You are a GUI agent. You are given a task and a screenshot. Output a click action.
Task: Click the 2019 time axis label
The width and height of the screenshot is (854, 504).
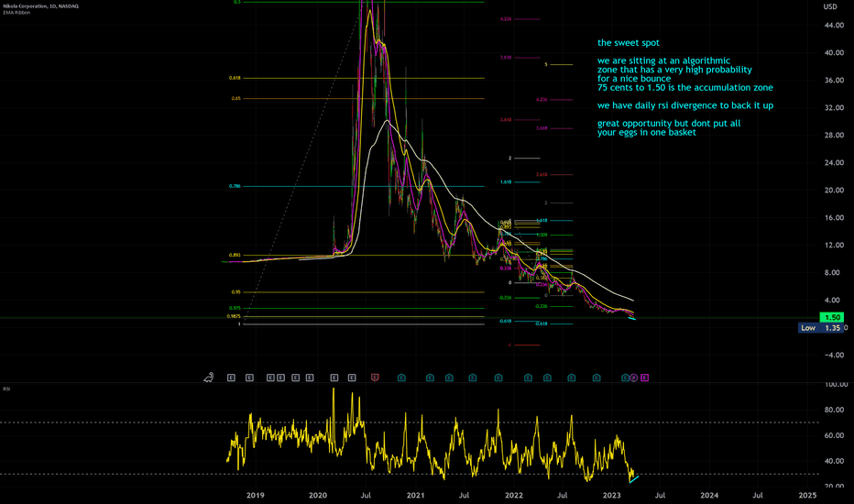click(x=255, y=495)
